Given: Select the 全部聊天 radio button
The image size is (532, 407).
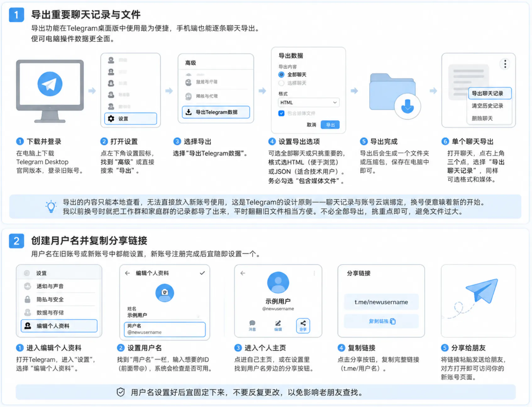Looking at the screenshot, I should pos(281,75).
